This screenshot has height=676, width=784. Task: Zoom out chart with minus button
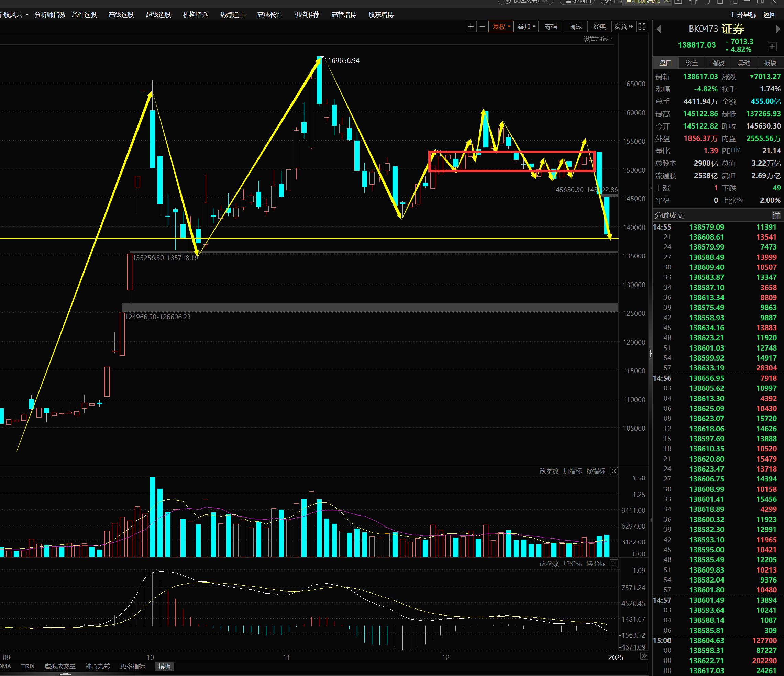click(x=483, y=26)
